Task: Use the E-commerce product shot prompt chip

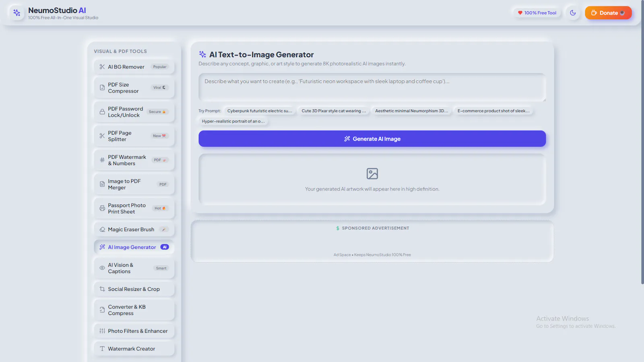Action: pos(493,111)
